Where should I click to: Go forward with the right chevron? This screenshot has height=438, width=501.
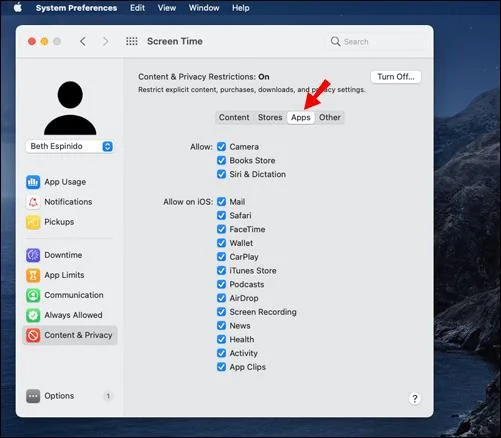[105, 41]
